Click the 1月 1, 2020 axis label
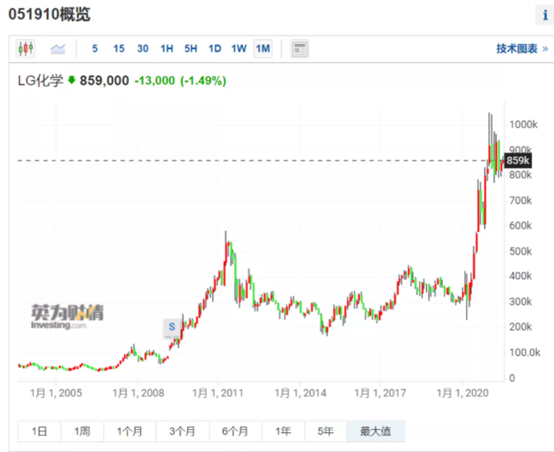Image resolution: width=554 pixels, height=452 pixels. (462, 393)
